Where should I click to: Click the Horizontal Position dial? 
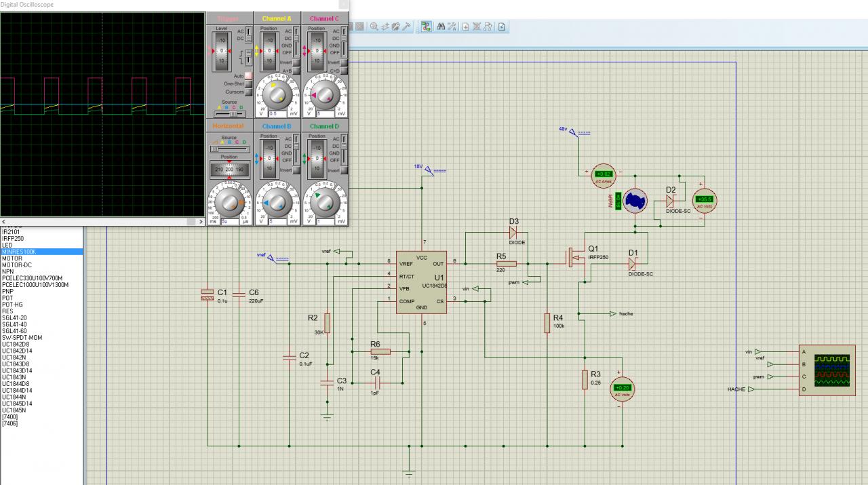click(230, 170)
